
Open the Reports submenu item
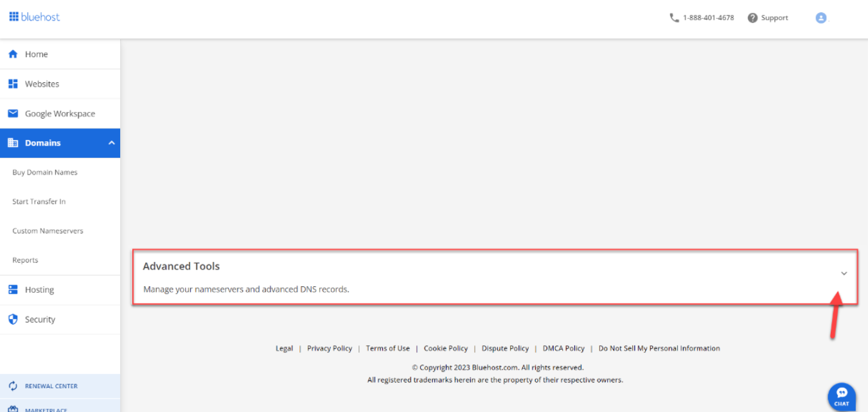click(x=25, y=261)
